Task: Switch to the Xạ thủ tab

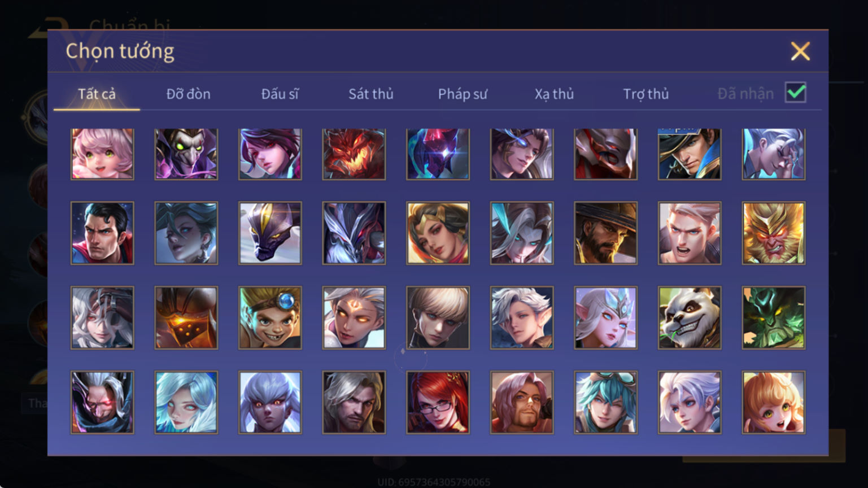Action: [554, 94]
